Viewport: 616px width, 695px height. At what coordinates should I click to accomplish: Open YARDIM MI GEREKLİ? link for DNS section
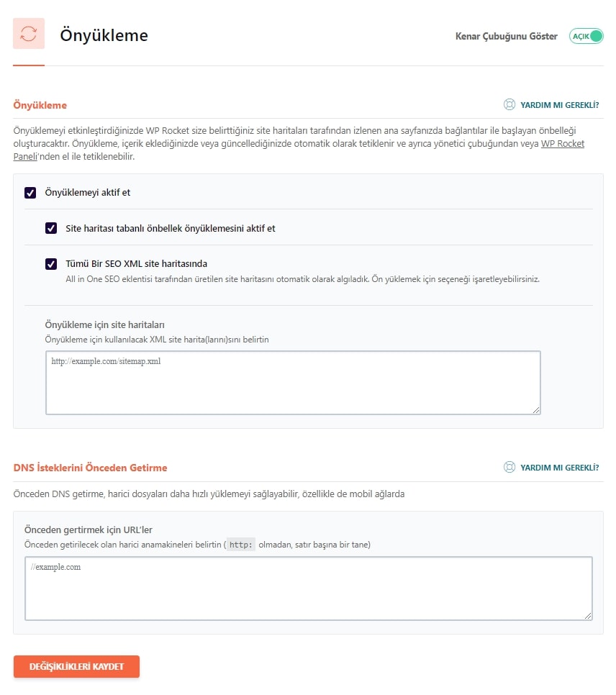[559, 468]
